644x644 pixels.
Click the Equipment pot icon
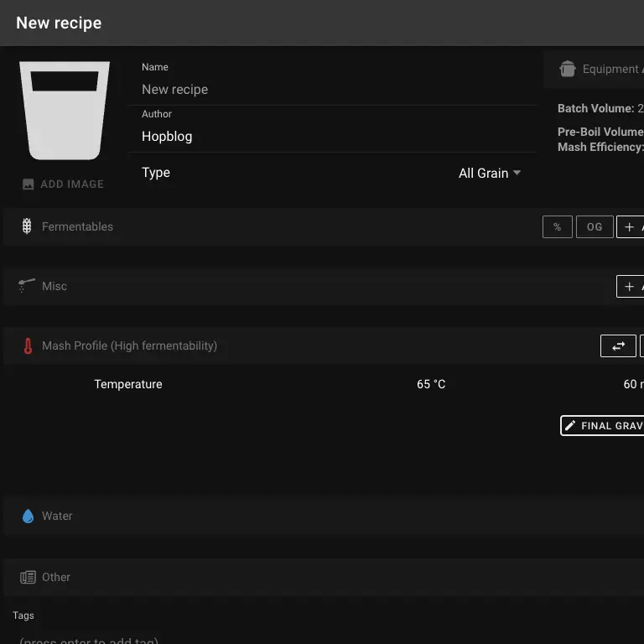[568, 70]
